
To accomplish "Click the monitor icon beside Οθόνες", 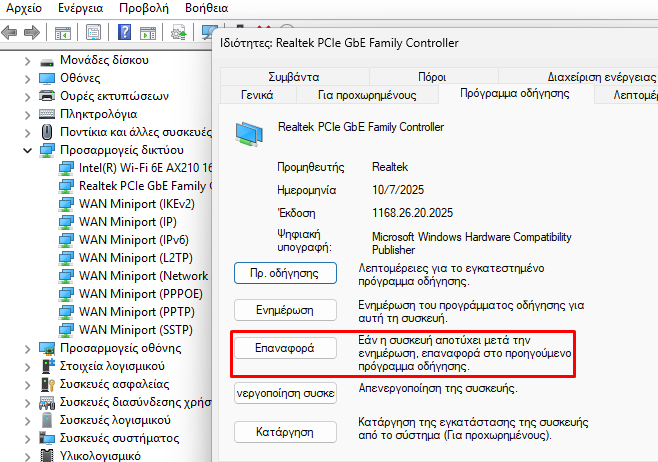I will click(x=47, y=78).
